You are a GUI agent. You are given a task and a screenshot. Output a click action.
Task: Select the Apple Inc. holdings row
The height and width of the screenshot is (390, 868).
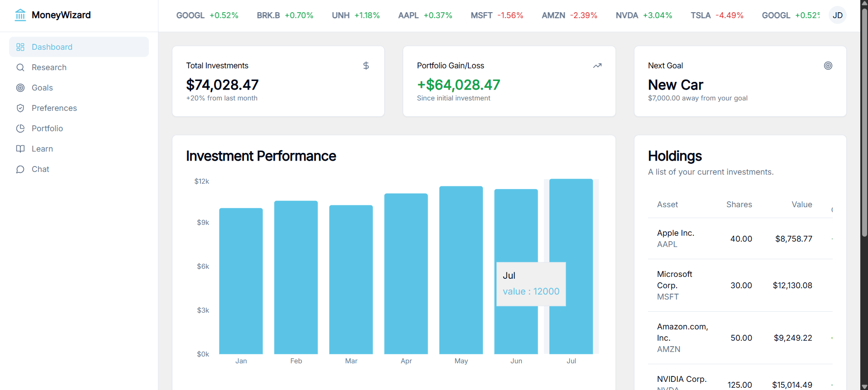tap(740, 238)
